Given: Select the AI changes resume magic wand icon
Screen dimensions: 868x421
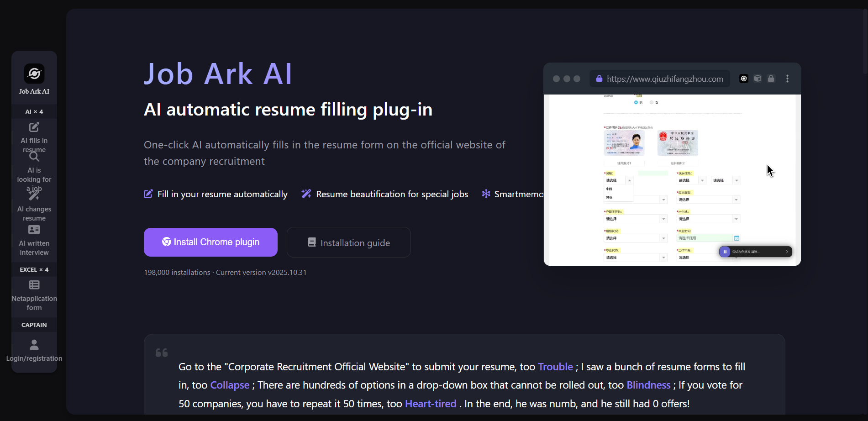Looking at the screenshot, I should pos(34,195).
